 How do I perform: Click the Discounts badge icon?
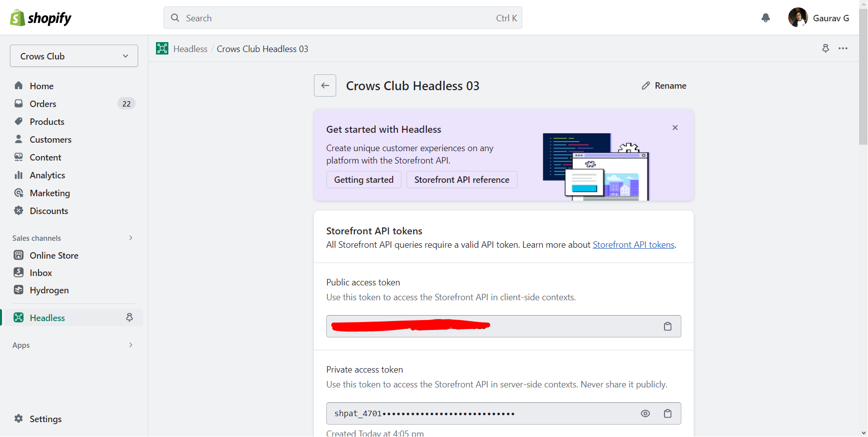pyautogui.click(x=19, y=211)
